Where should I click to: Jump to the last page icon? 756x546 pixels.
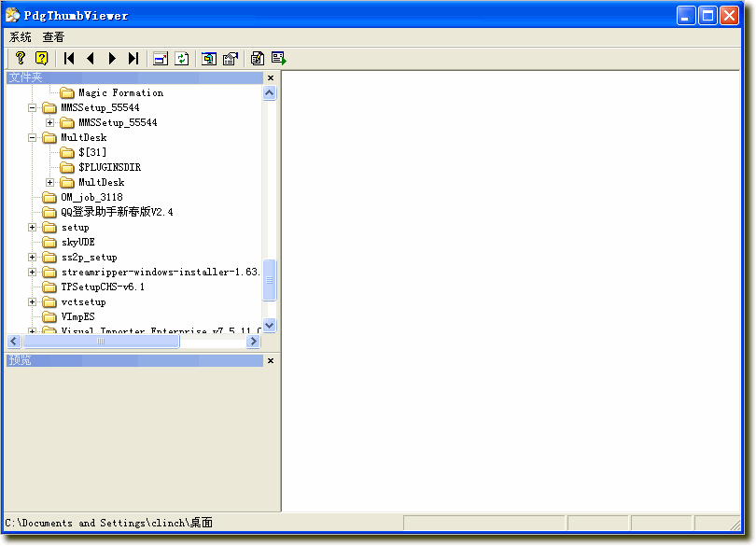coord(133,57)
